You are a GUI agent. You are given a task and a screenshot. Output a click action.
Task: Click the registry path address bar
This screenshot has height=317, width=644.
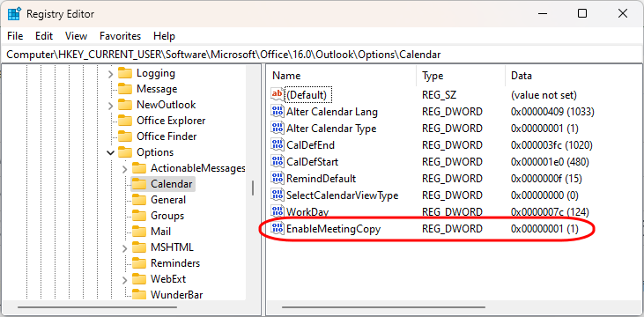[322, 55]
